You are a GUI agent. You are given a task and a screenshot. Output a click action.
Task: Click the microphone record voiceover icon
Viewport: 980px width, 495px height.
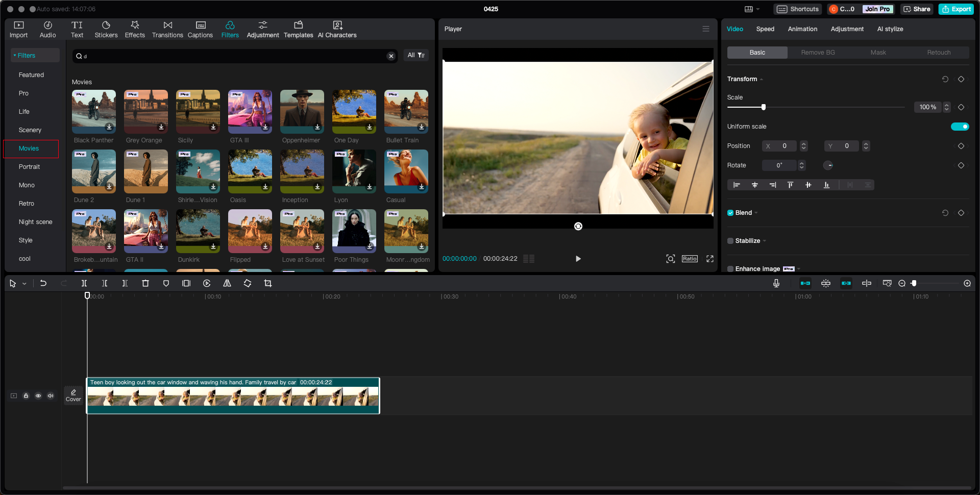pyautogui.click(x=776, y=283)
